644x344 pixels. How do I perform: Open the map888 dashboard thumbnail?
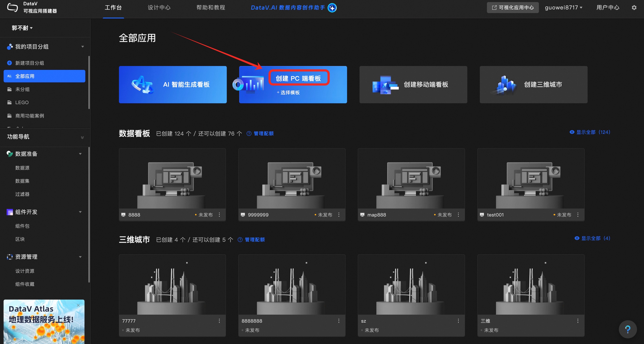411,179
